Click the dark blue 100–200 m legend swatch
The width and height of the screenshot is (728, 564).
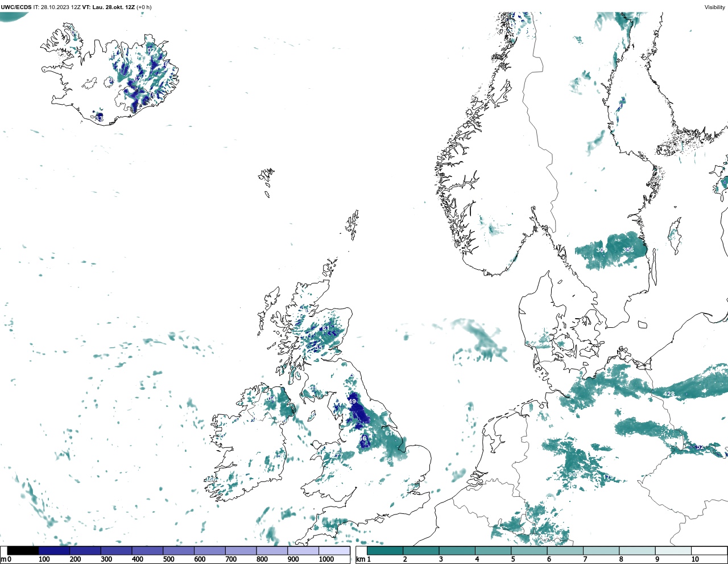coord(54,551)
